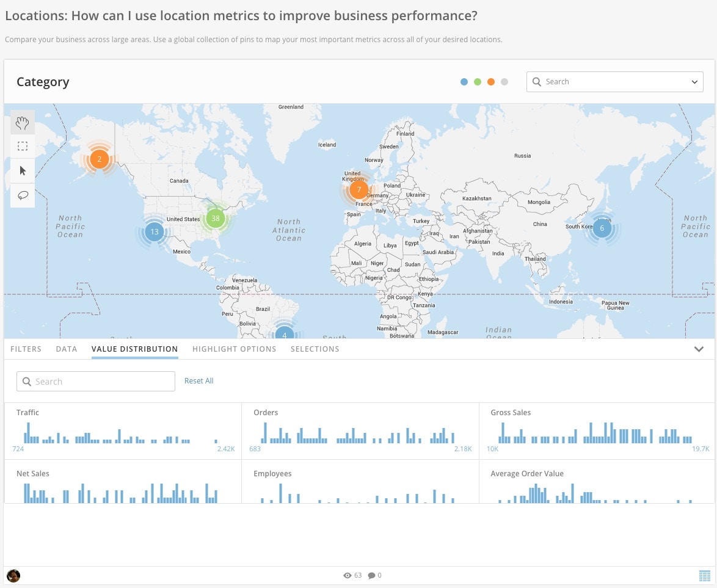Click the Indonesia label on map
717x588 pixels.
(561, 301)
